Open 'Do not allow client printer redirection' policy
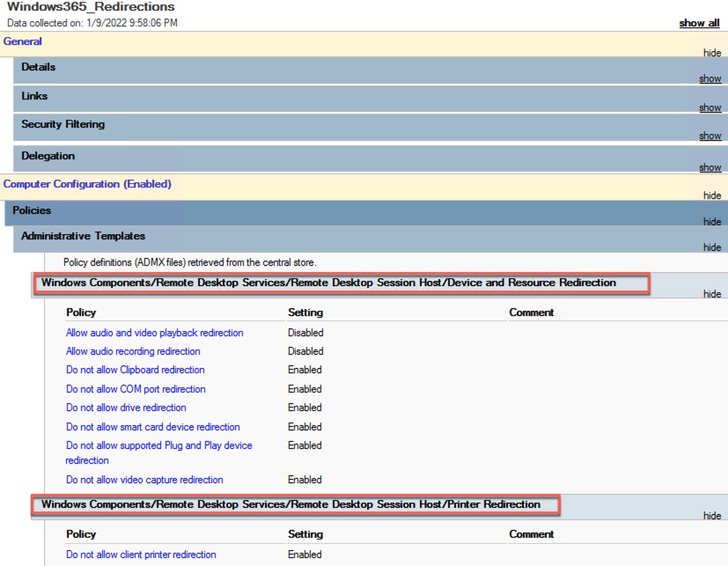Screen dimensions: 728x566 (x=141, y=555)
